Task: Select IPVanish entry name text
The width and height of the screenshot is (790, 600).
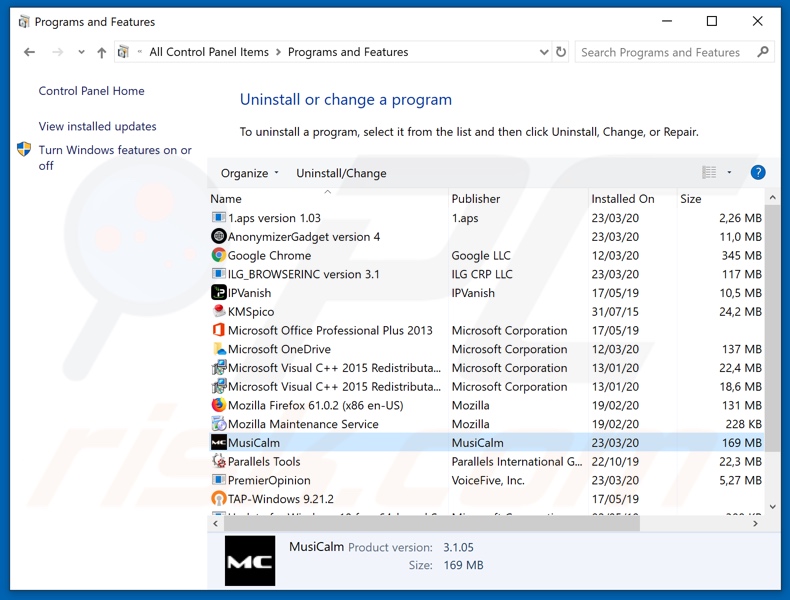Action: (249, 293)
